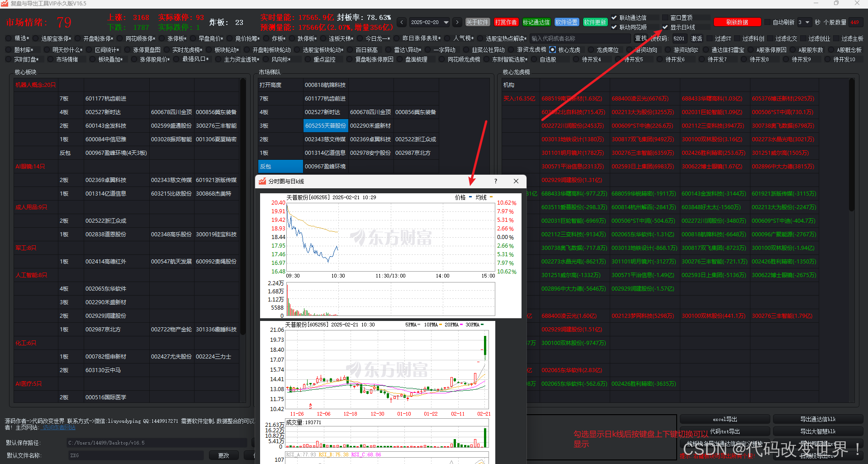Screen dimensions: 868x464
Task: Toggle 联动同花顺 checkbox
Action: click(x=614, y=27)
